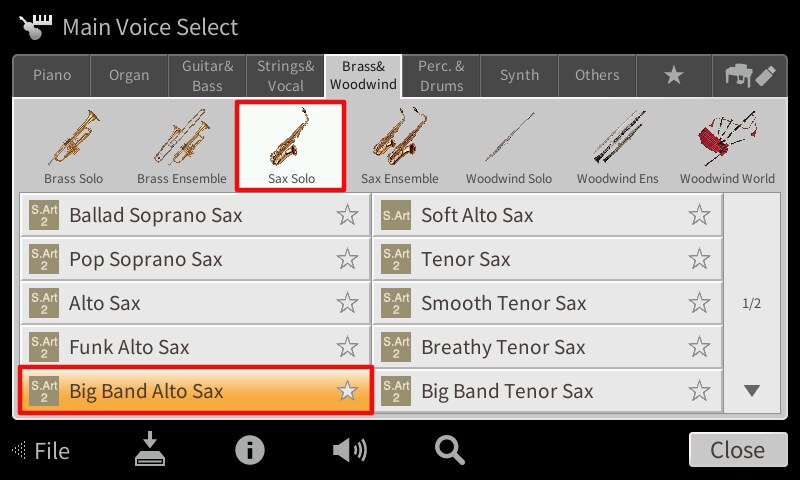Mark Tenor Sax as favorite
Viewport: 800px width, 480px height.
(699, 259)
